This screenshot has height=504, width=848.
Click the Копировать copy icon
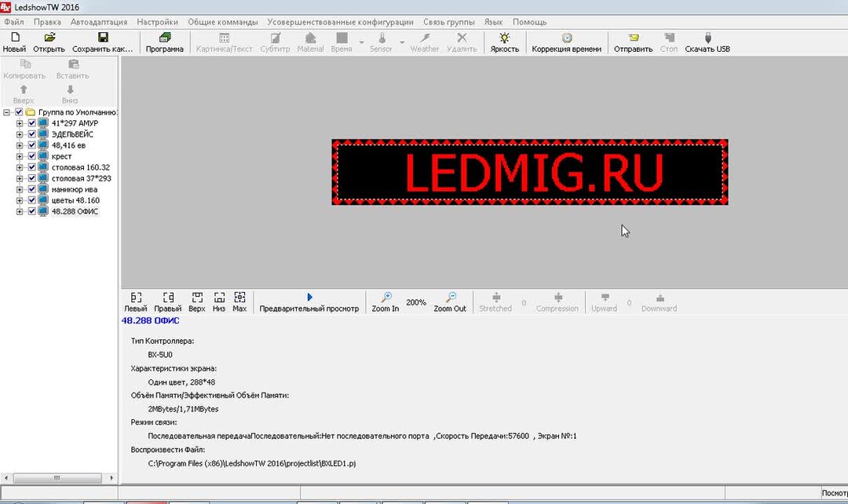[x=25, y=64]
